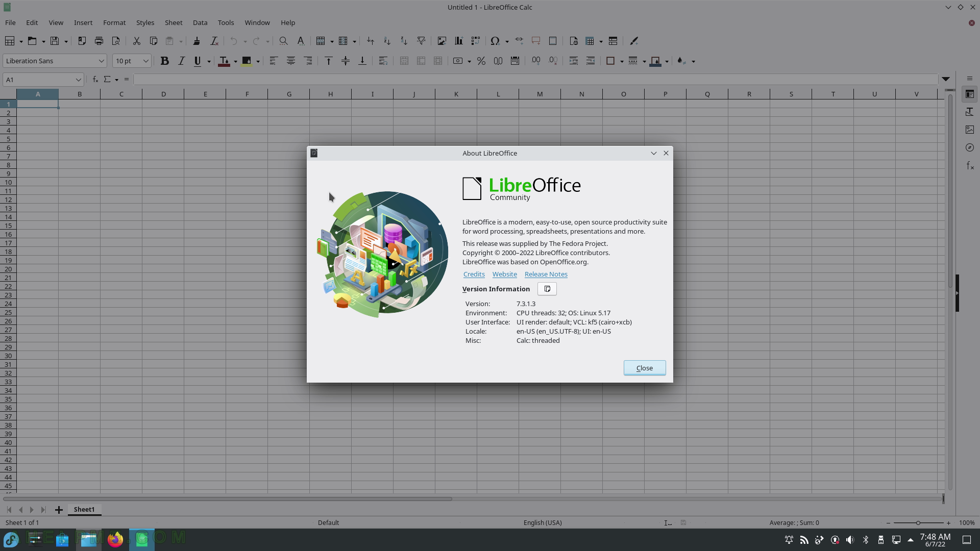Click the column D header

point(163,94)
